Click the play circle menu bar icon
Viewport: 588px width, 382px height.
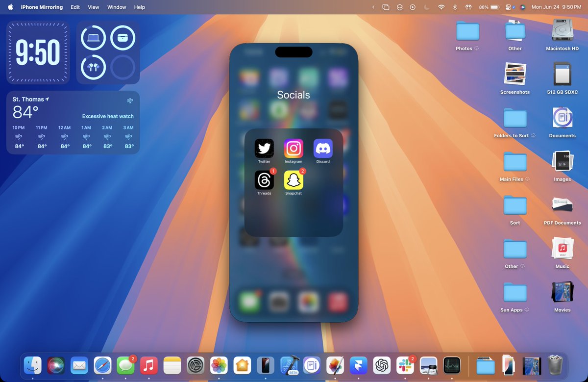click(x=413, y=7)
